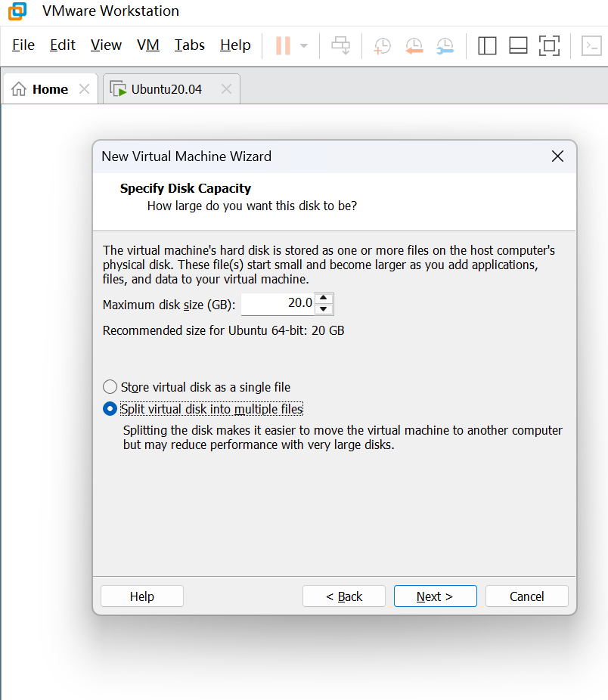Toggle the library sidebar view icon
608x700 pixels.
[x=487, y=45]
